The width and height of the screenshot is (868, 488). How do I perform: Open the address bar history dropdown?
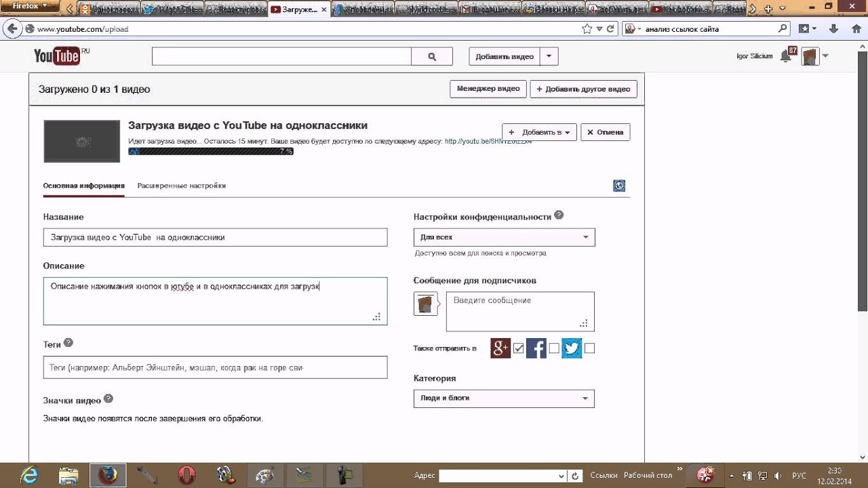(x=599, y=29)
